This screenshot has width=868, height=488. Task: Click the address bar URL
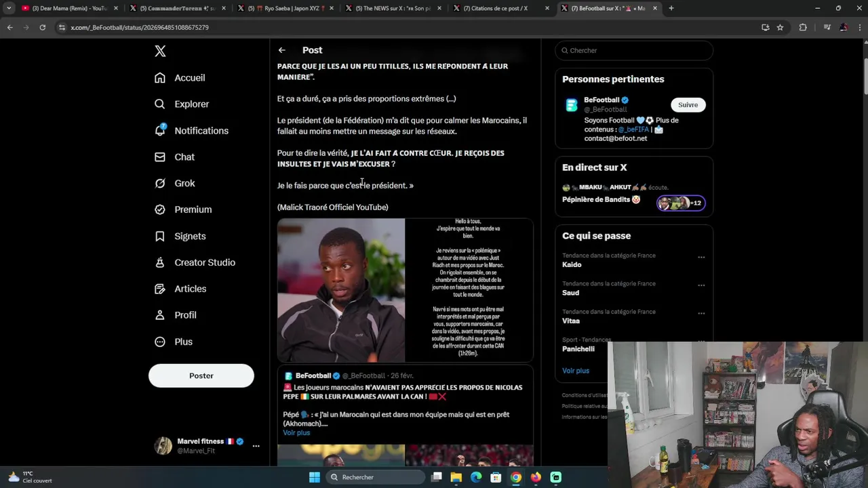[140, 28]
